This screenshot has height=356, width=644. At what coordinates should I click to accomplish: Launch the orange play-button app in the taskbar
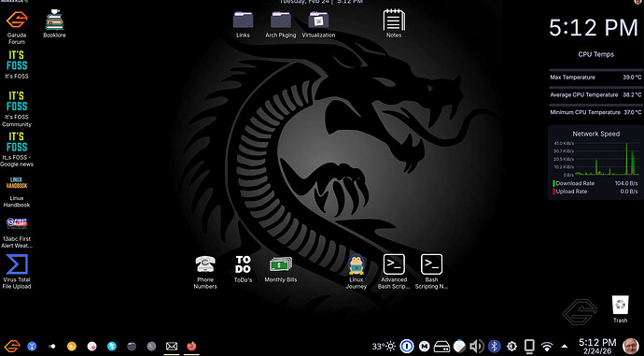click(x=72, y=346)
